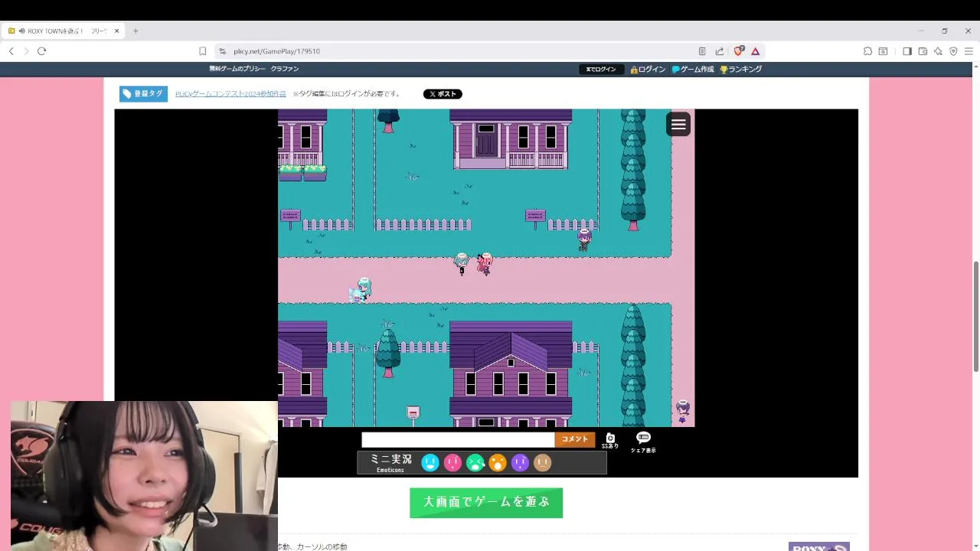Click the pink-haired character on the road

(x=484, y=264)
